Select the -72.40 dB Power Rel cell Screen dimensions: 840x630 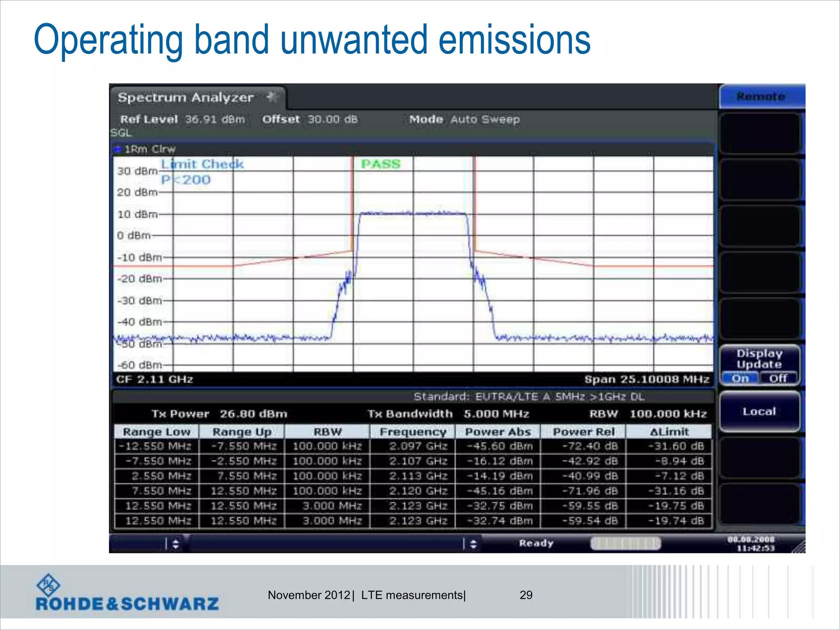click(x=583, y=446)
